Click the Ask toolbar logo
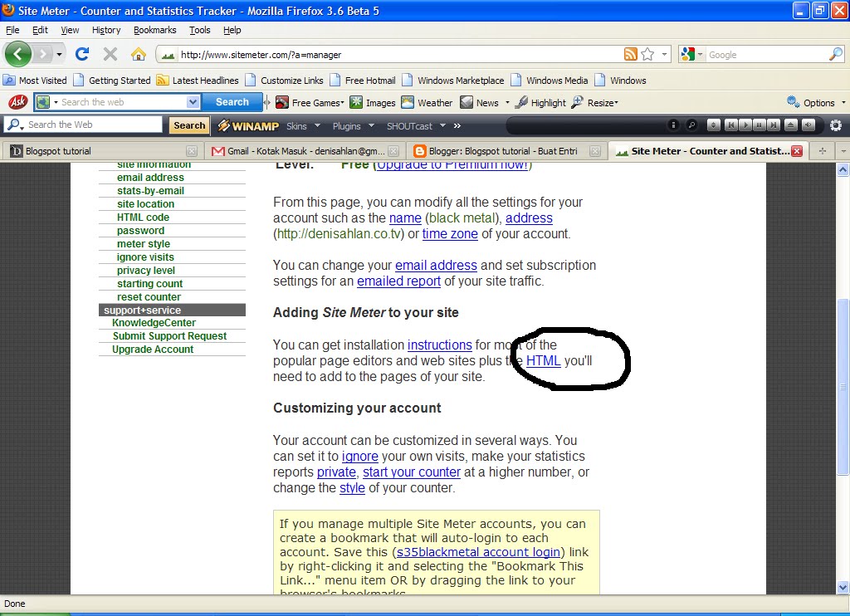The image size is (850, 616). (x=18, y=102)
